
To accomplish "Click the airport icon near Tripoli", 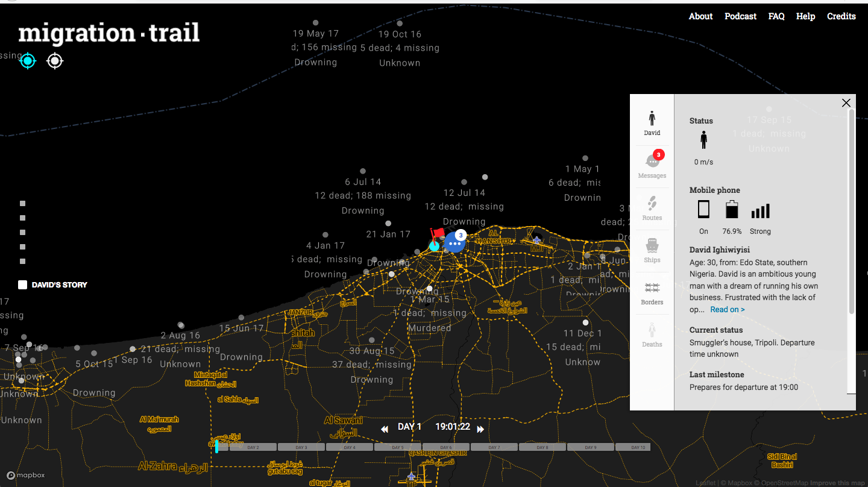I will [x=536, y=240].
